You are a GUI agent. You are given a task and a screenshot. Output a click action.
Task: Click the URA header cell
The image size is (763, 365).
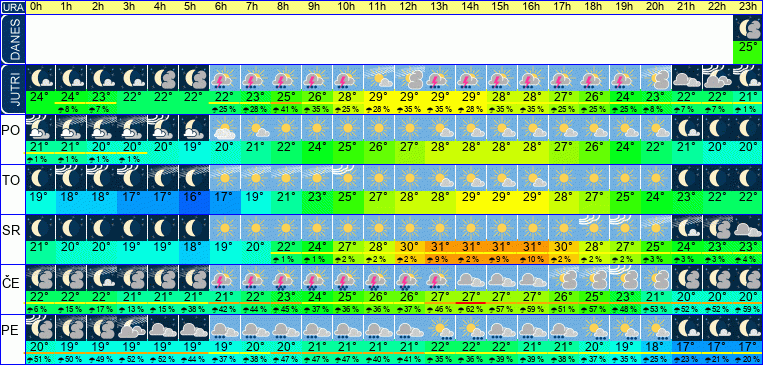[x=12, y=7]
